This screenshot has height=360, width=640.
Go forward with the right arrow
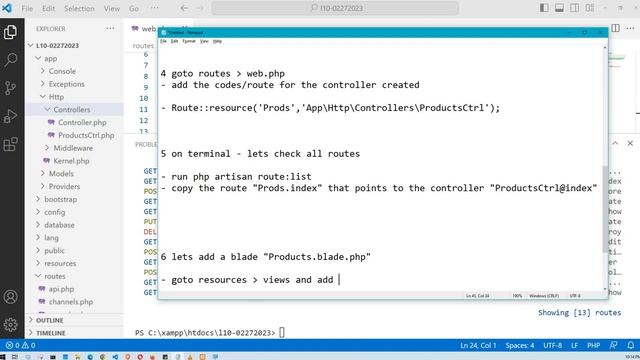point(200,8)
